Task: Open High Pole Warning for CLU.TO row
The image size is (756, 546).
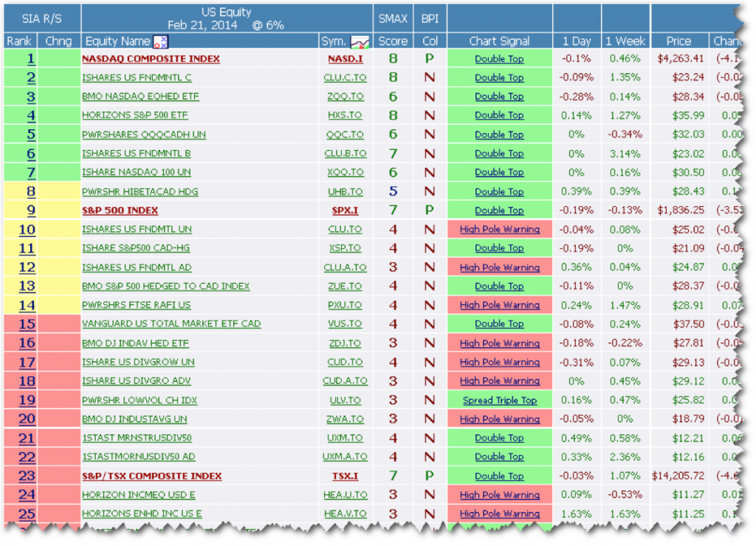Action: pos(499,230)
